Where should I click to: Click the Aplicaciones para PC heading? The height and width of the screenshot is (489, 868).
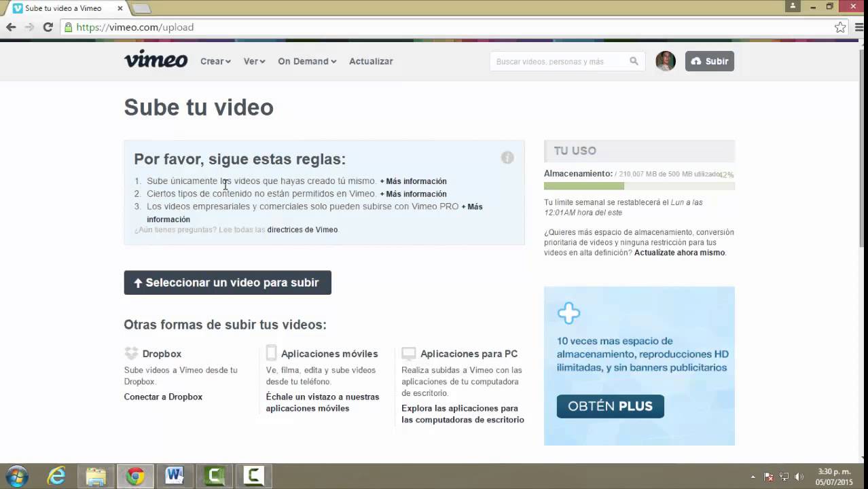click(469, 354)
